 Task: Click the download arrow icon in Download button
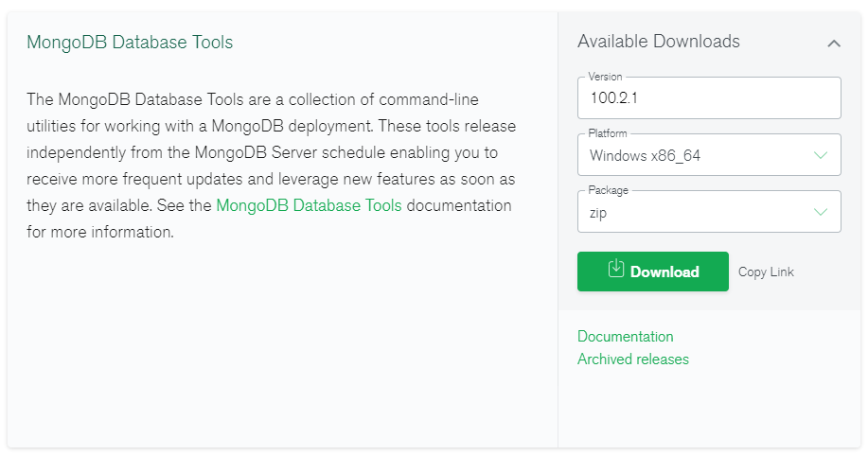[615, 269]
